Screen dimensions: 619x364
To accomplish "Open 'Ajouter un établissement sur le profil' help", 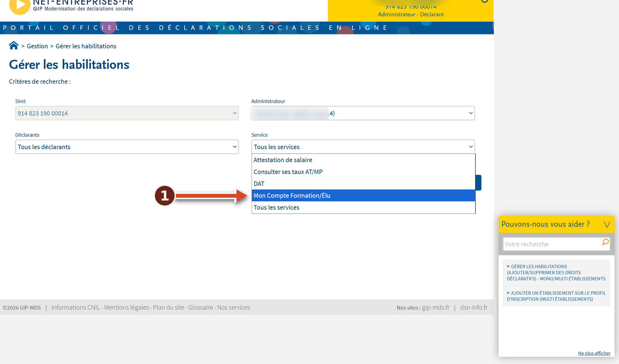I will (556, 296).
